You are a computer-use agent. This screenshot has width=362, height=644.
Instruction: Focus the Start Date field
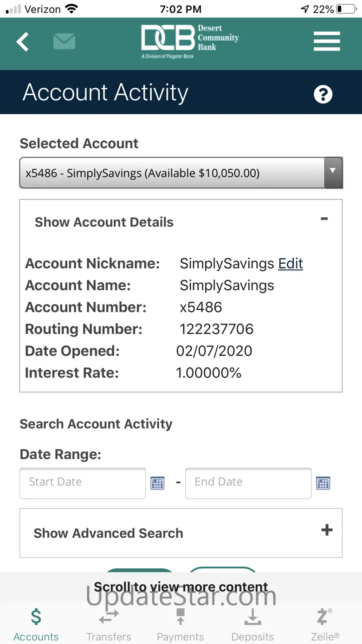pyautogui.click(x=83, y=483)
